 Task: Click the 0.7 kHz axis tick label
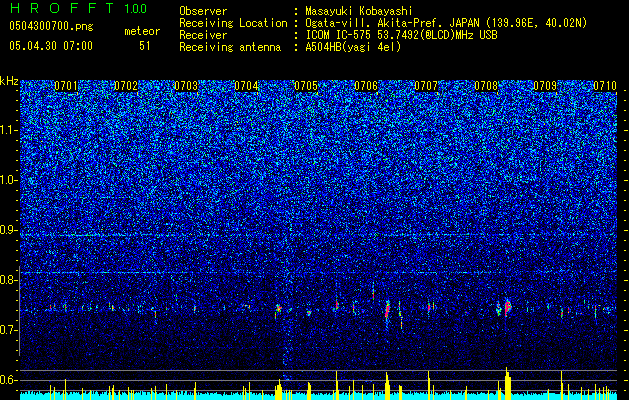click(x=9, y=330)
